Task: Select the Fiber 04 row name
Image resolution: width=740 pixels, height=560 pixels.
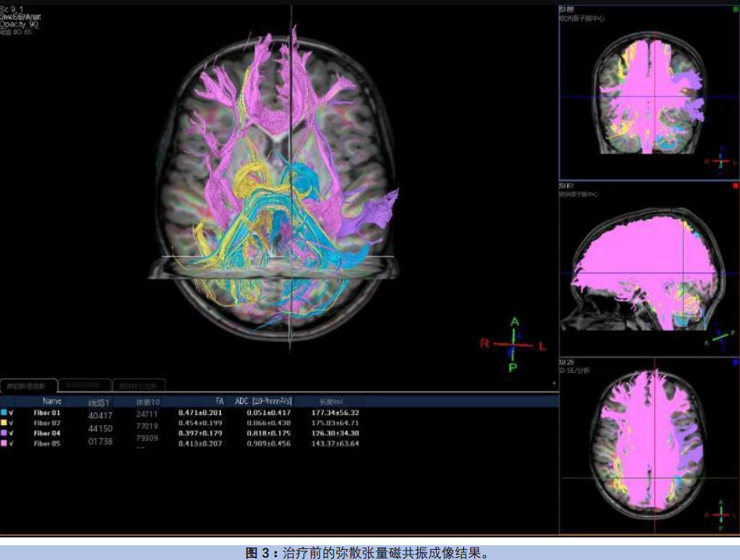Action: (x=47, y=433)
